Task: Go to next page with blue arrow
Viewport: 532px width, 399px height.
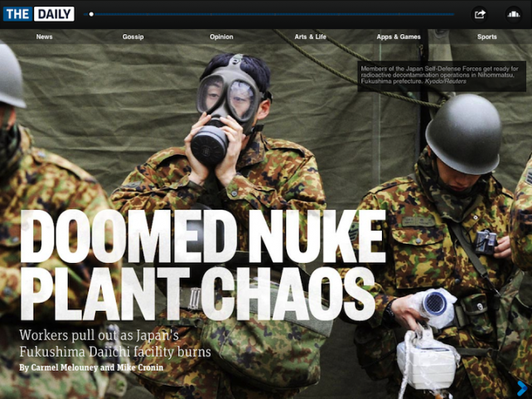Action: click(x=522, y=388)
